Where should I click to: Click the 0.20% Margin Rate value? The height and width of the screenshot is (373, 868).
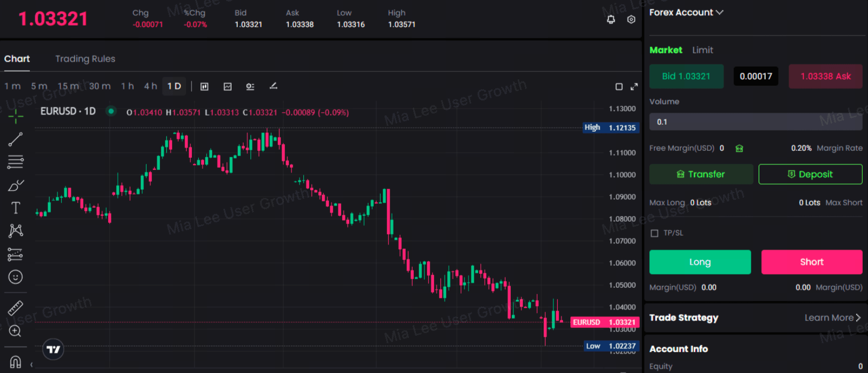[x=801, y=149]
